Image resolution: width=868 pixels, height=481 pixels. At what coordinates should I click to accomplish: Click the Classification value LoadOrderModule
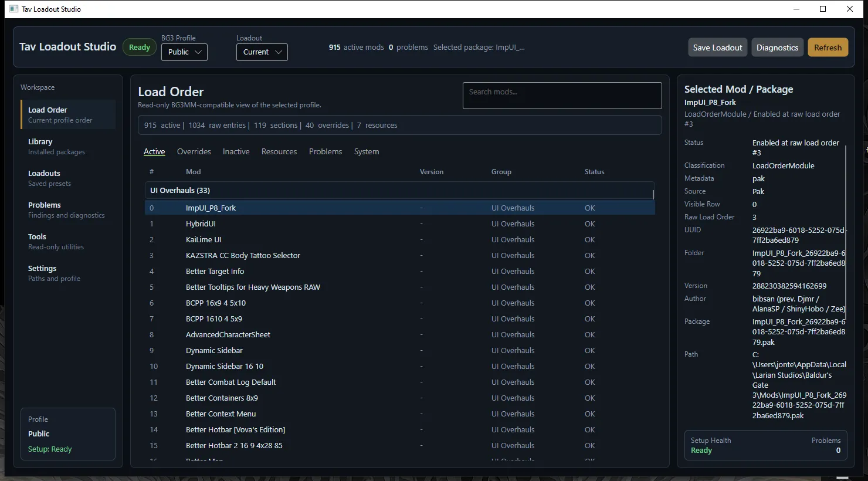pyautogui.click(x=784, y=166)
